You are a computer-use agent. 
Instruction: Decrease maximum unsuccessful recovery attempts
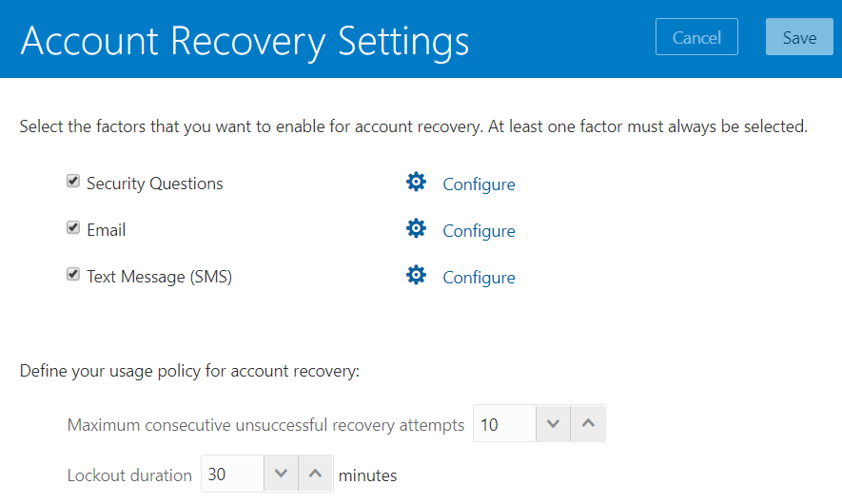point(553,424)
